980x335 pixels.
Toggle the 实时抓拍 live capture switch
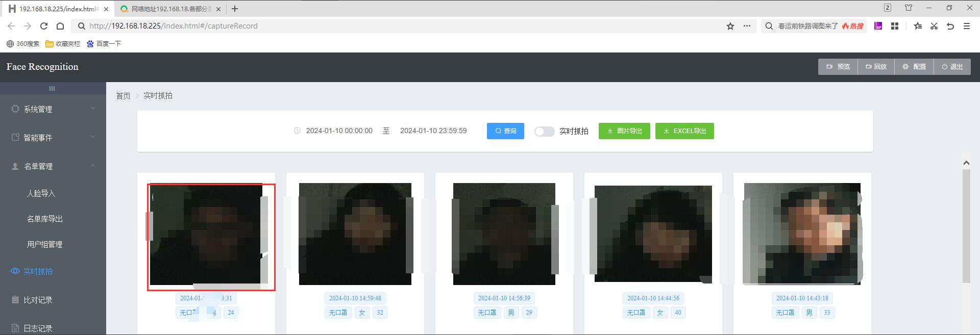pos(544,132)
